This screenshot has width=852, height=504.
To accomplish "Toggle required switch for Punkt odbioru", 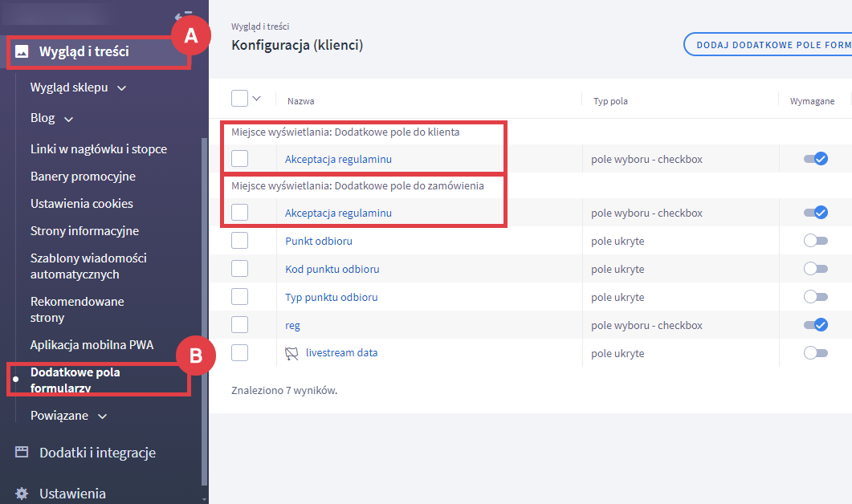I will click(x=815, y=241).
